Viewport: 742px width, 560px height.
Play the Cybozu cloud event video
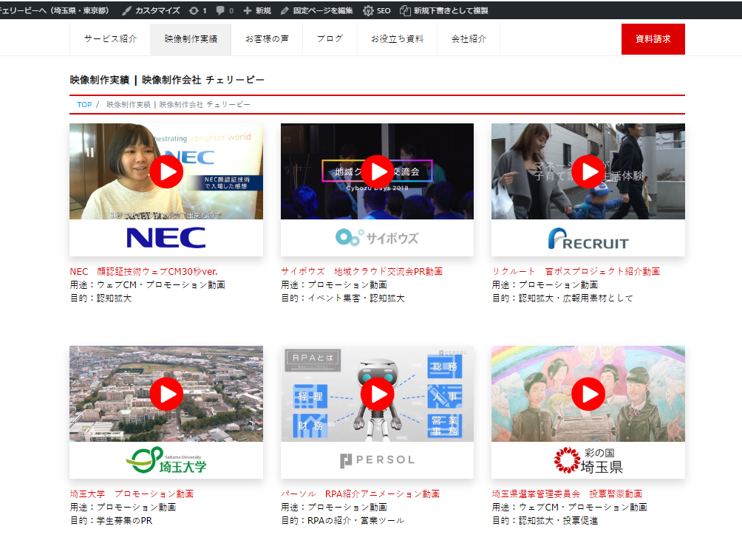(x=377, y=171)
